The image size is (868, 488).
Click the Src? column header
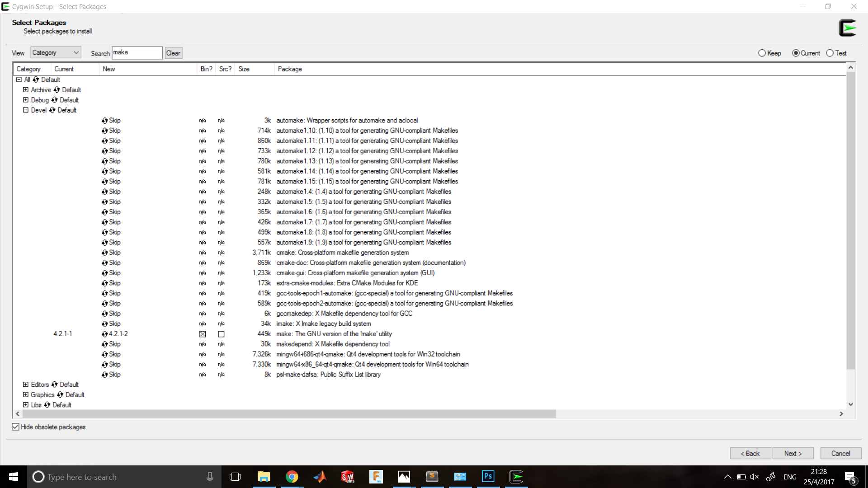tap(225, 69)
